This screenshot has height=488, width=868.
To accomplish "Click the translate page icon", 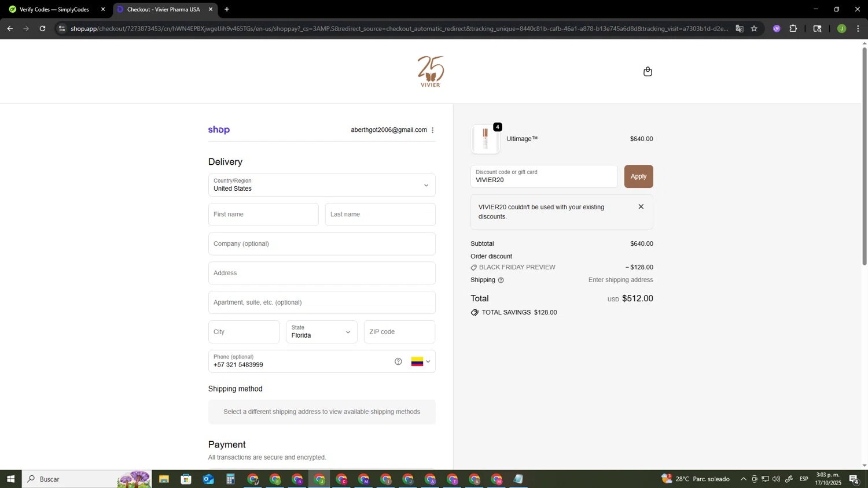I will click(740, 28).
